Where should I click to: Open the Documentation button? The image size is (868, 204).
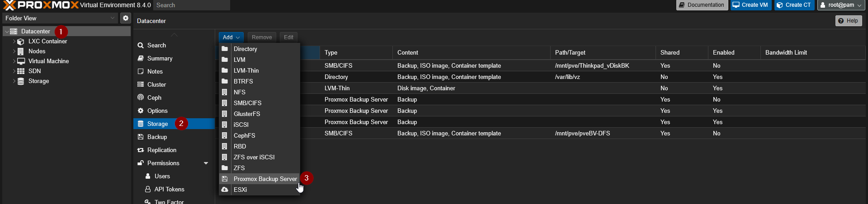[x=702, y=5]
